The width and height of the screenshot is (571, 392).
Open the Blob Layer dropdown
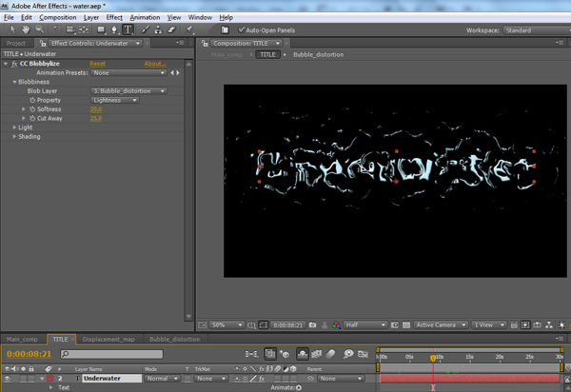click(128, 91)
